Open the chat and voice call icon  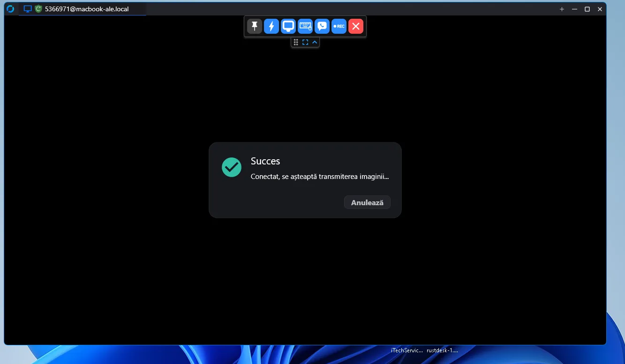(322, 26)
